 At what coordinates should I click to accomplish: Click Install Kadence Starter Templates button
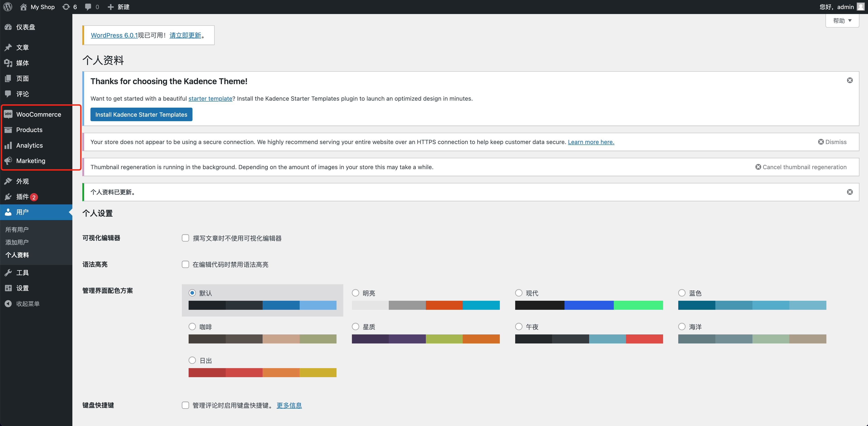(x=141, y=114)
